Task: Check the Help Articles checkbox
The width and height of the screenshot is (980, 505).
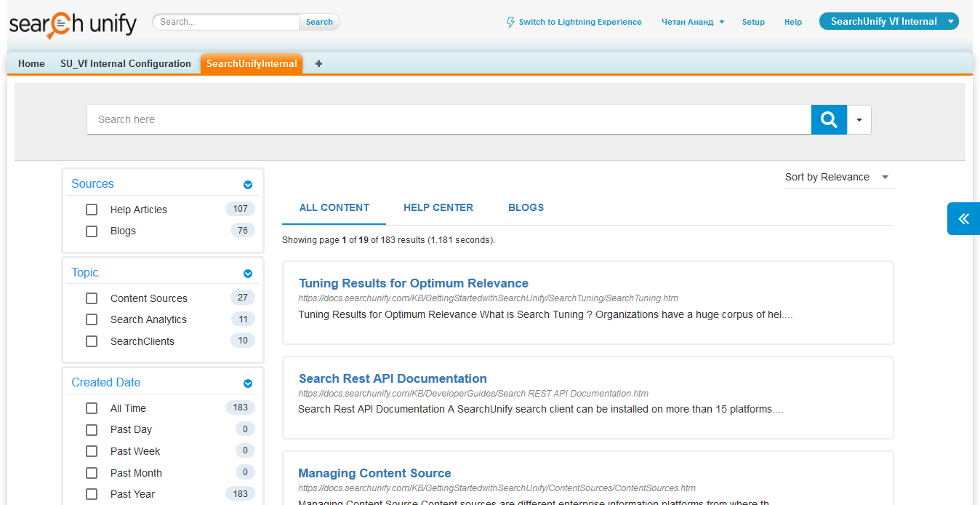Action: [x=92, y=210]
